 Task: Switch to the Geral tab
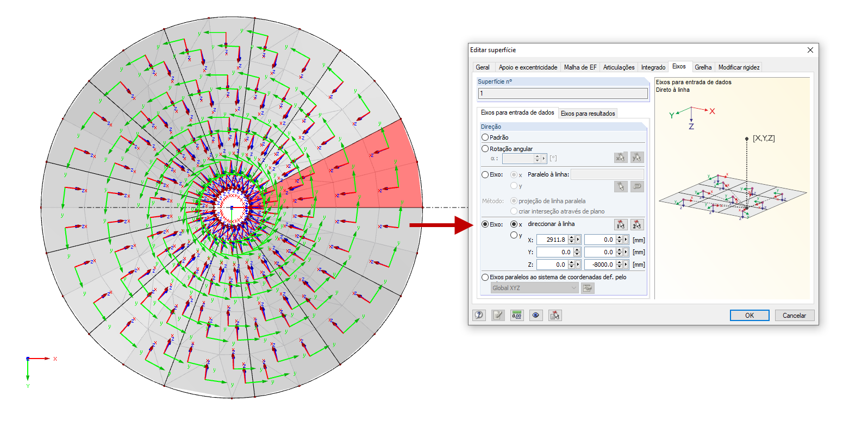point(483,67)
